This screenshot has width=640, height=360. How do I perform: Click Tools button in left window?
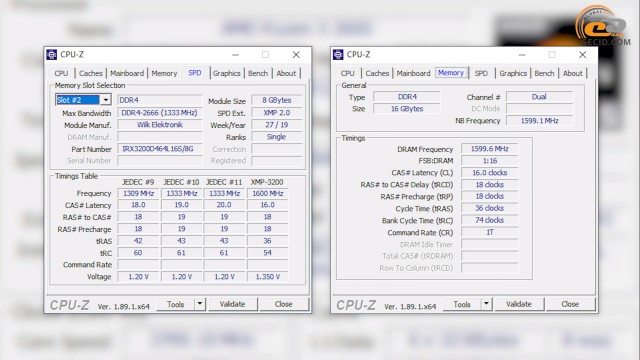pos(176,304)
